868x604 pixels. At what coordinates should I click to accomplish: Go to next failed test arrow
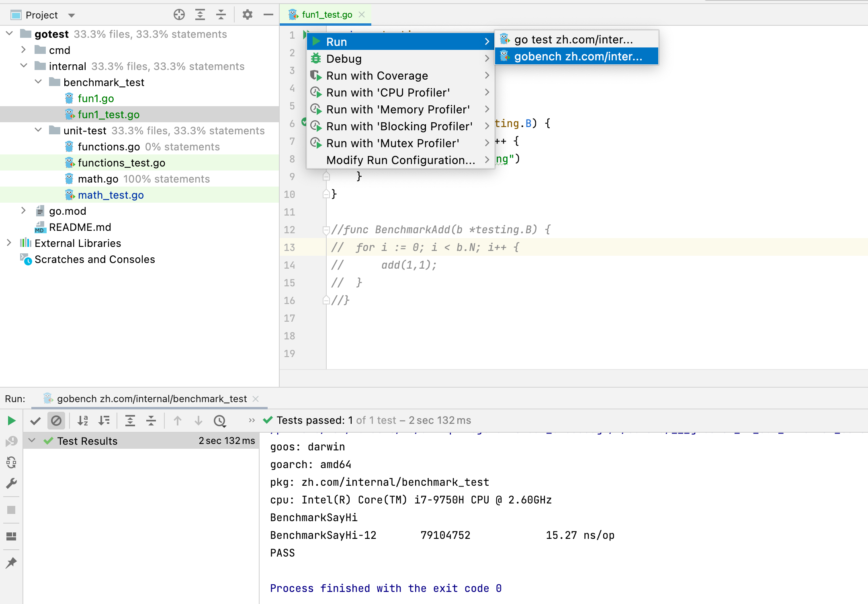(x=199, y=421)
